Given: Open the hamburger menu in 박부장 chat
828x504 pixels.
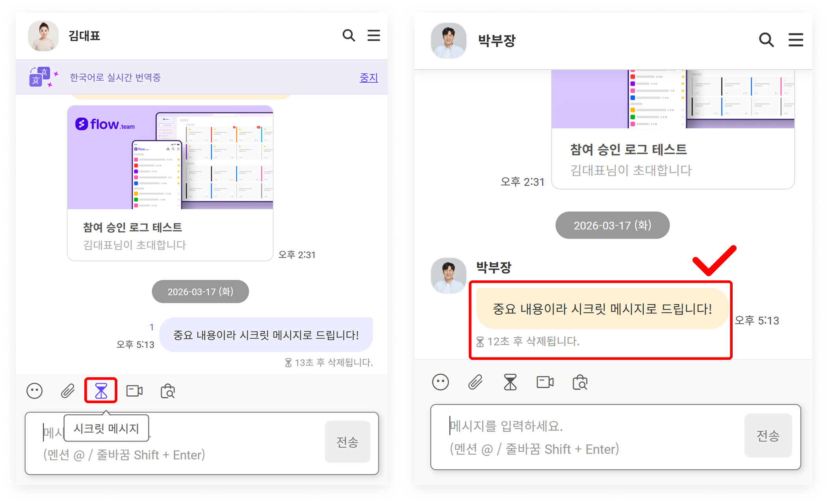Looking at the screenshot, I should (x=796, y=40).
